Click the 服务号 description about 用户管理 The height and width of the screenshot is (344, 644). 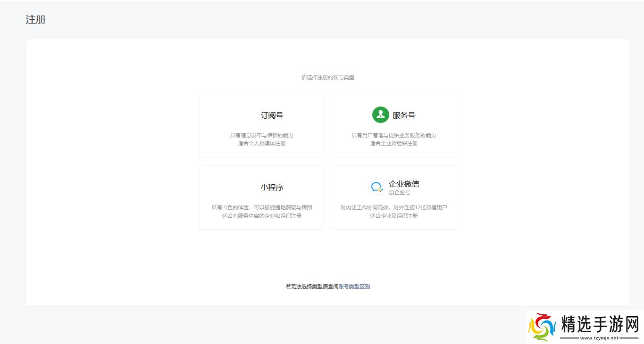(393, 135)
